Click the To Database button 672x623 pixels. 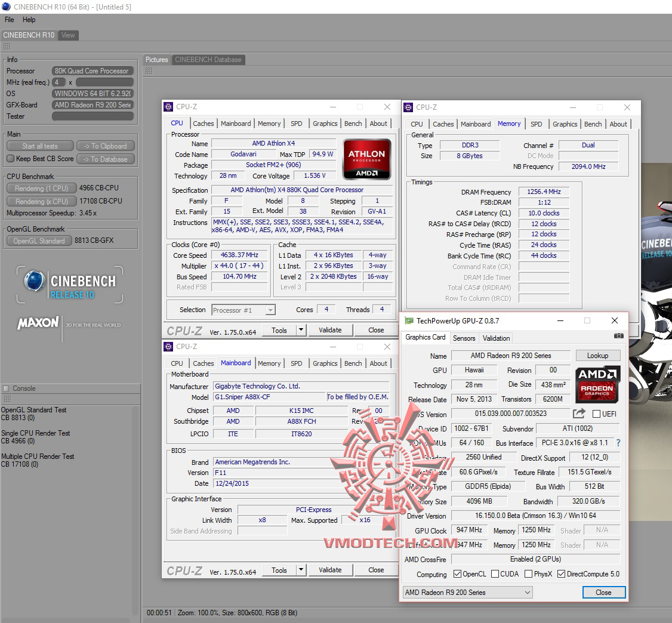[106, 159]
